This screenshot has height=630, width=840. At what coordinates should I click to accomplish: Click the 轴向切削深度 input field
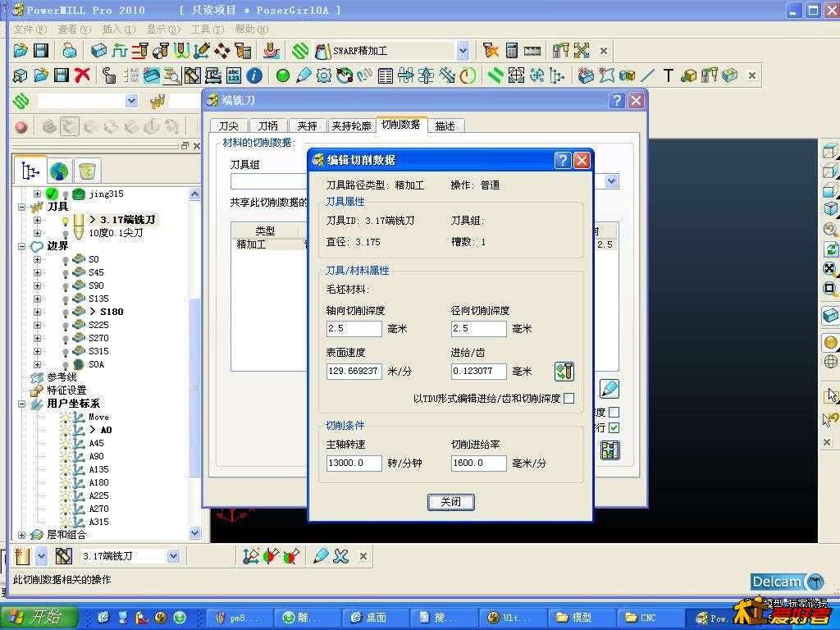(x=354, y=328)
